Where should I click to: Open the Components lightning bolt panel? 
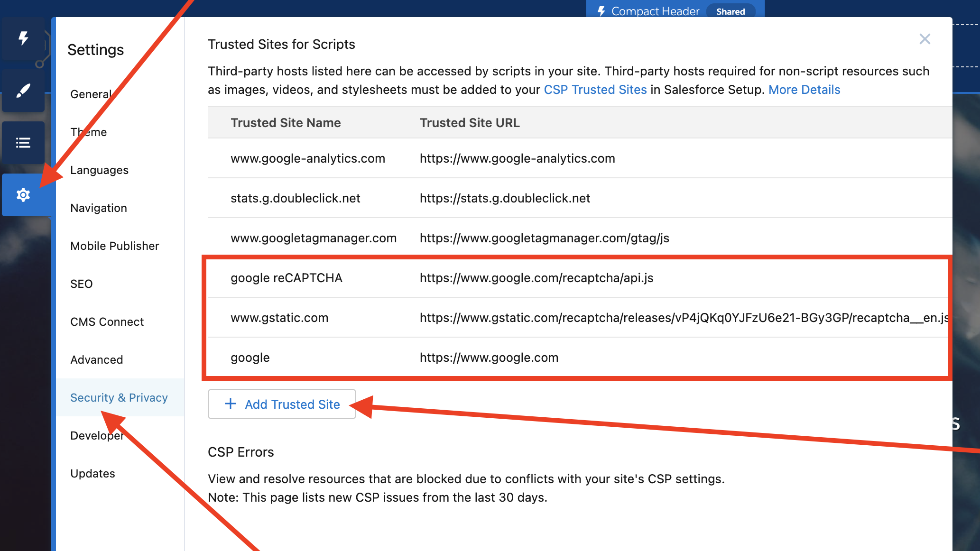click(x=23, y=38)
